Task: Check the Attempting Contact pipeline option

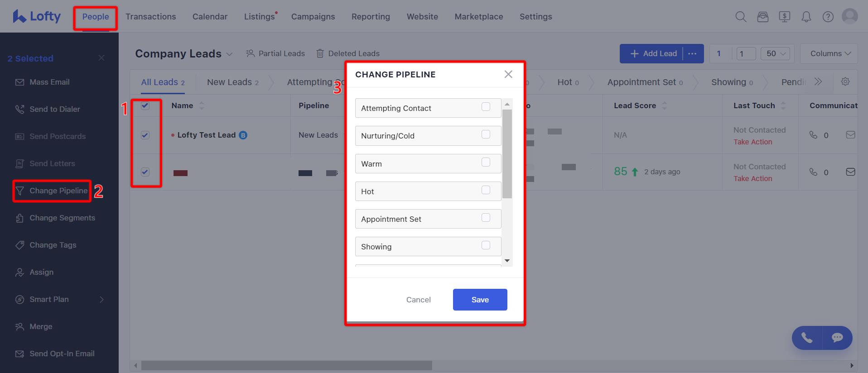Action: coord(486,107)
